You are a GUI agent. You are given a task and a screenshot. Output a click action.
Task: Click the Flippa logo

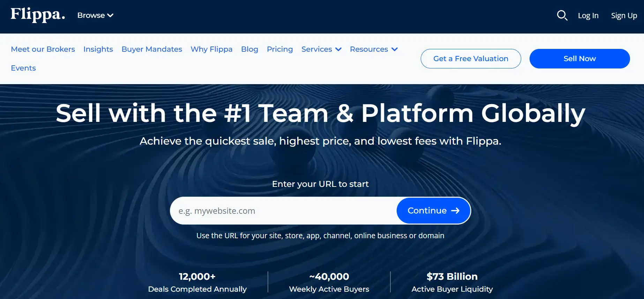[x=38, y=15]
